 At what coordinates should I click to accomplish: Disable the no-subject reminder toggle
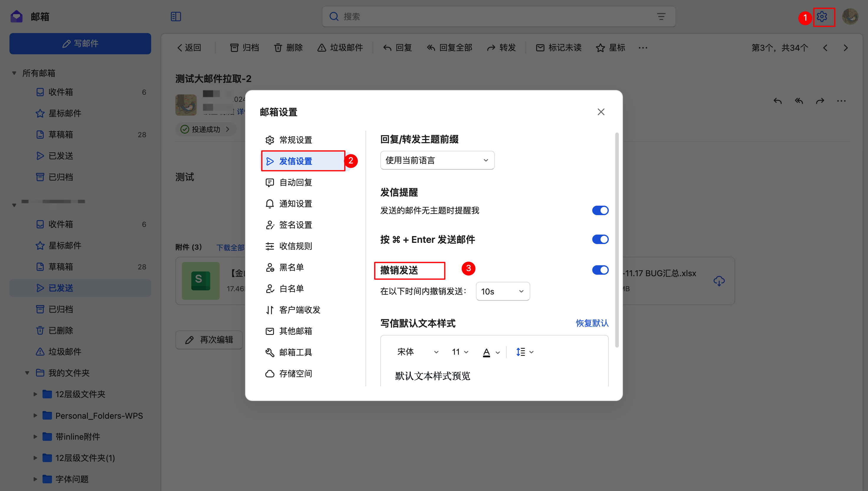point(600,210)
